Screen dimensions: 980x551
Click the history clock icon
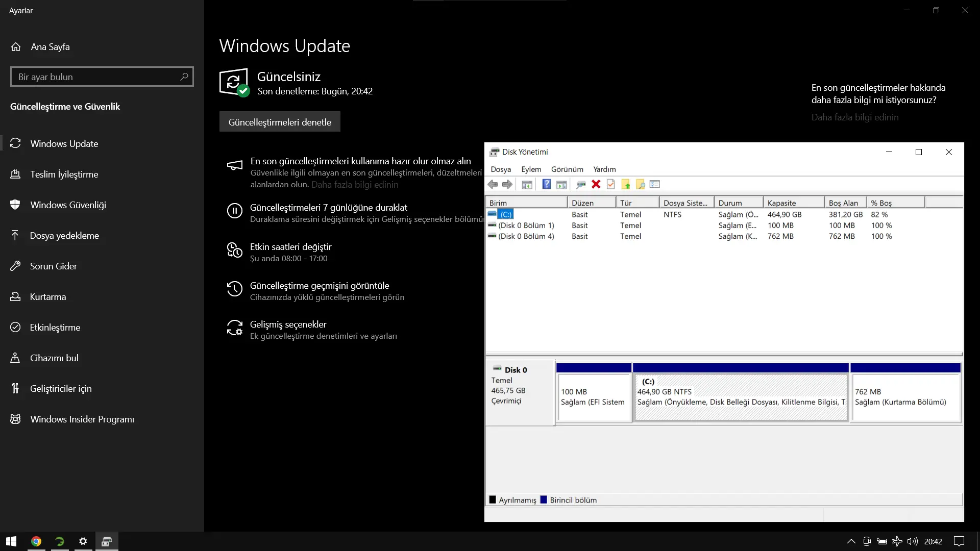(235, 289)
